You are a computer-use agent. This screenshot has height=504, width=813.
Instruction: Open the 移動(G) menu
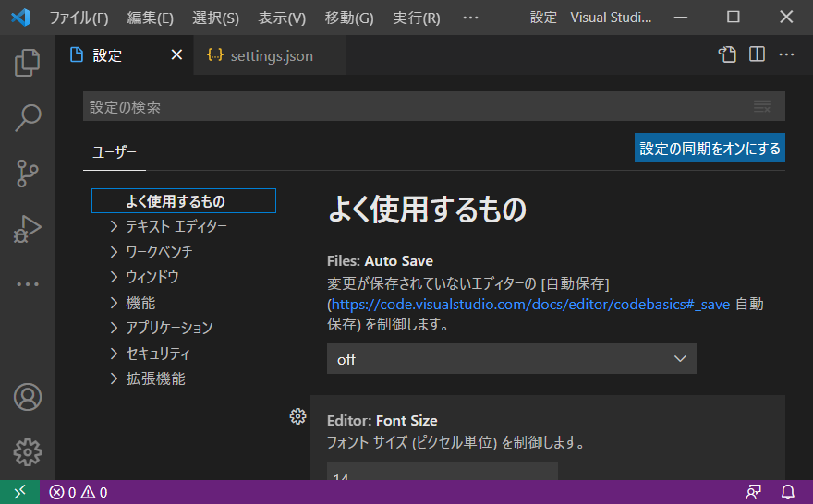(349, 18)
